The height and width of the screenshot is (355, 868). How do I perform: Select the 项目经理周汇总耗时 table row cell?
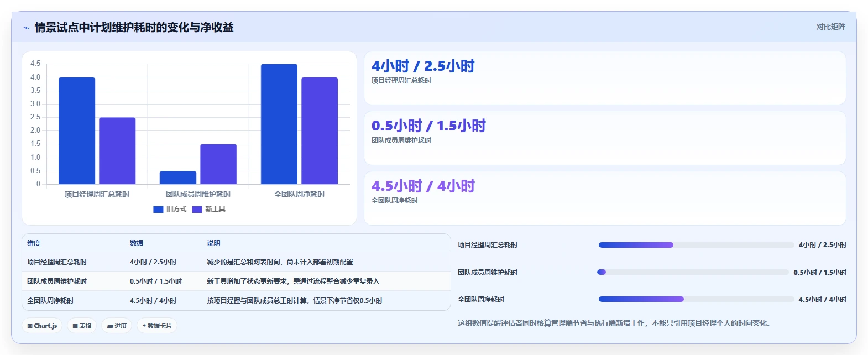57,262
